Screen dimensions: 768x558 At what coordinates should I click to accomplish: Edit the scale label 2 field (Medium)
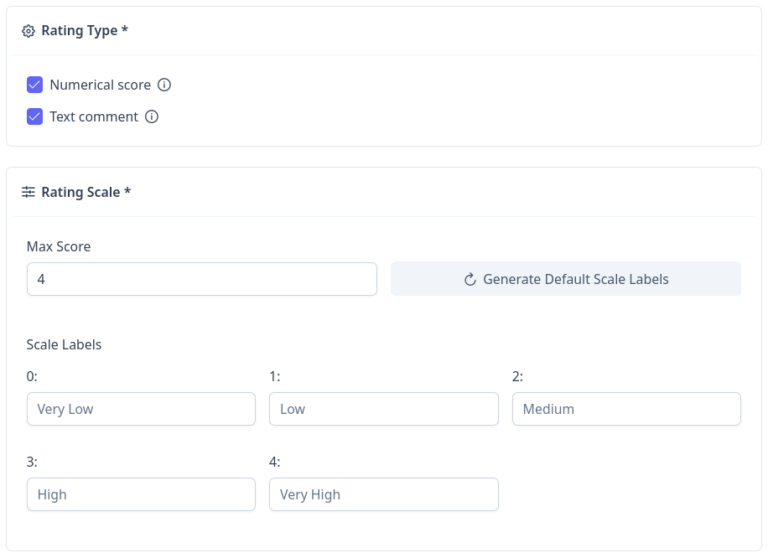pyautogui.click(x=626, y=409)
